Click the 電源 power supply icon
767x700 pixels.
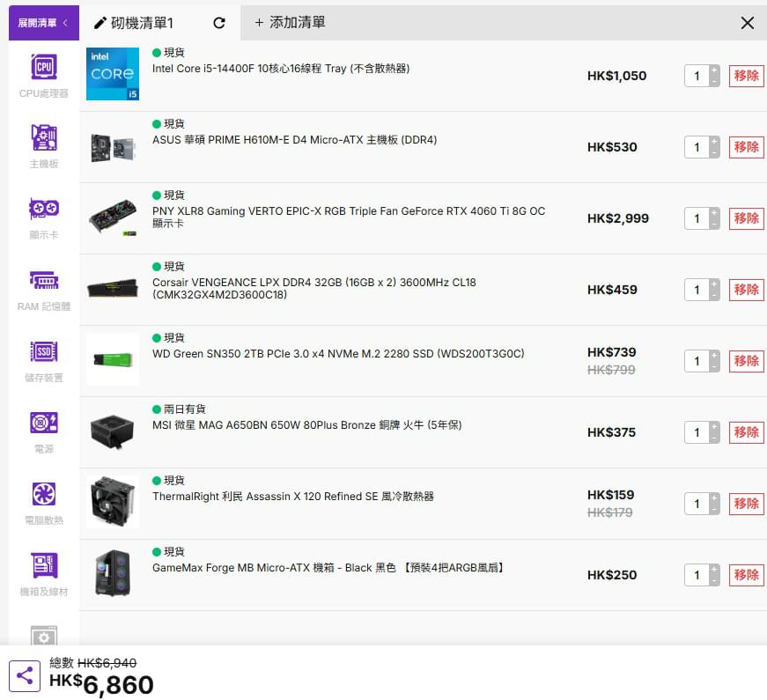pos(44,424)
